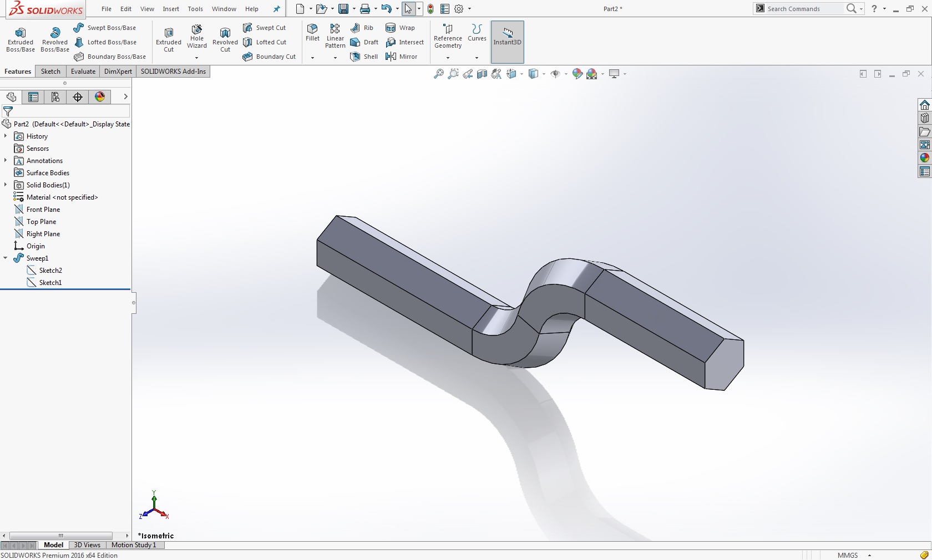932x560 pixels.
Task: Expand the Solid Bodies(1) folder
Action: (6, 185)
